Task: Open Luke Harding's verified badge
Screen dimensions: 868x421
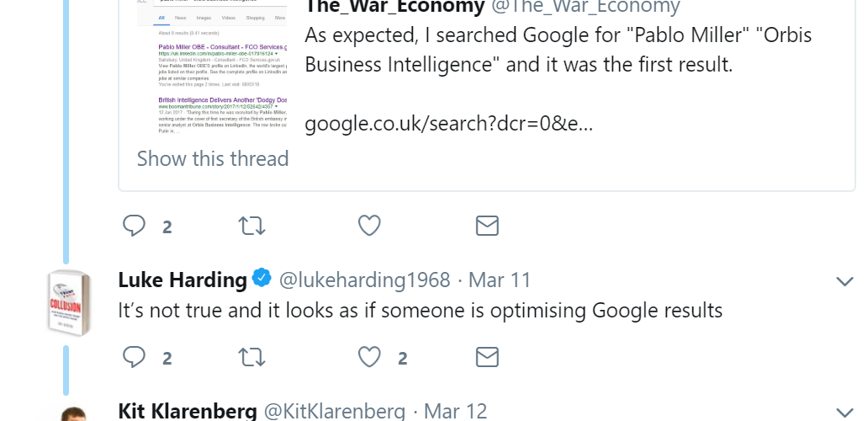Action: (x=262, y=279)
